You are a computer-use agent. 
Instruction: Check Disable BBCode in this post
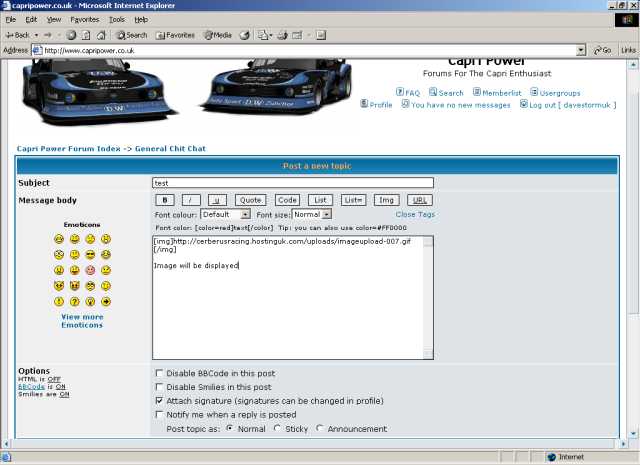pyautogui.click(x=159, y=373)
